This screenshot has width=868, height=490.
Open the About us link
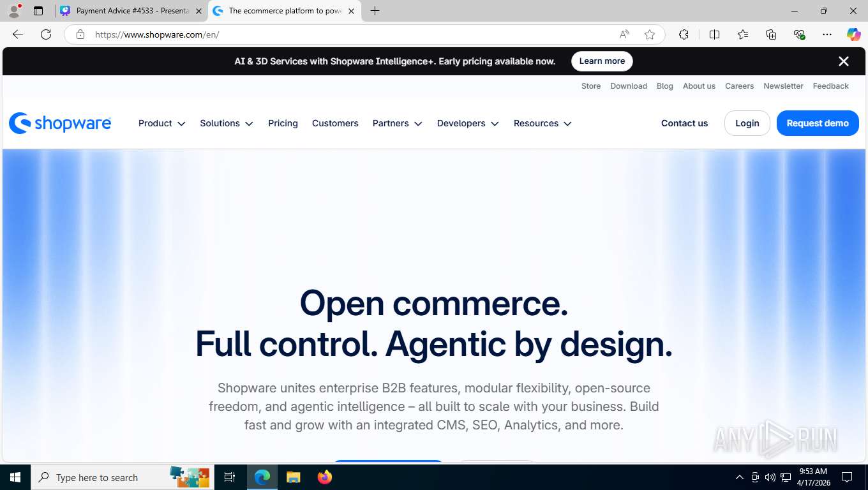tap(699, 86)
